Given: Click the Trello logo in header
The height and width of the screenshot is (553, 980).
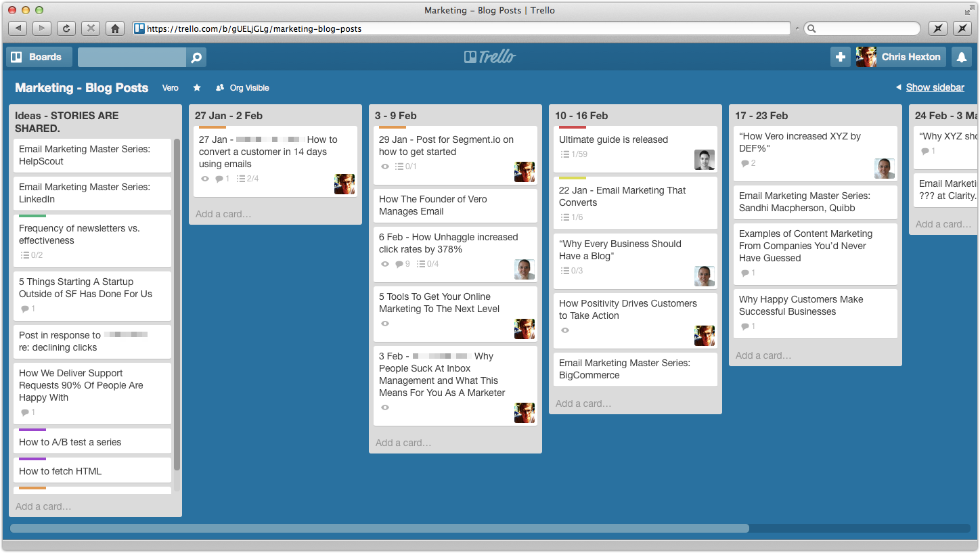Looking at the screenshot, I should [490, 58].
